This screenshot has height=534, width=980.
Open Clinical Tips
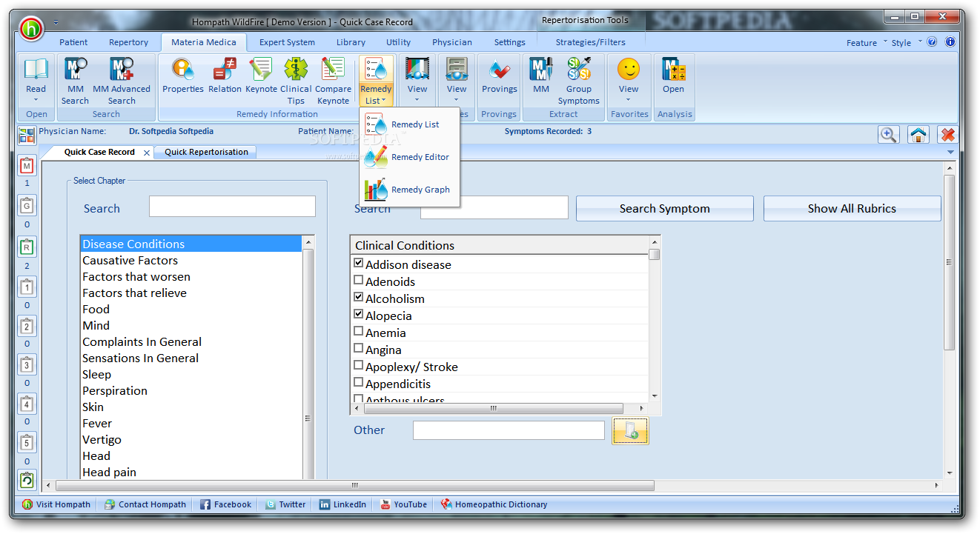296,81
